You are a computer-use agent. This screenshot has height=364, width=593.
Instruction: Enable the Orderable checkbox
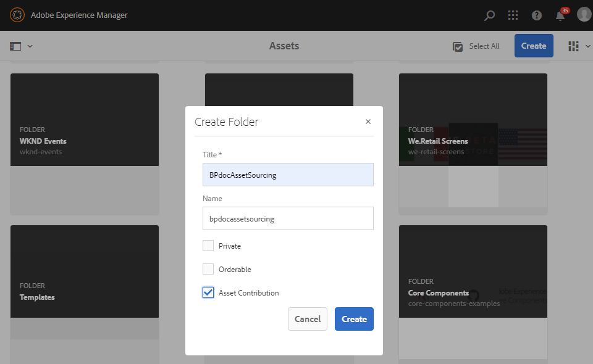208,269
